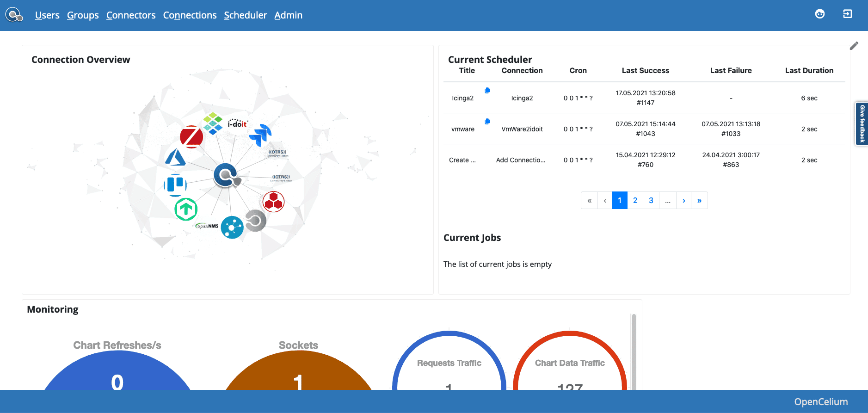Click the pencil edit dashboard icon
Image resolution: width=868 pixels, height=413 pixels.
pos(854,46)
